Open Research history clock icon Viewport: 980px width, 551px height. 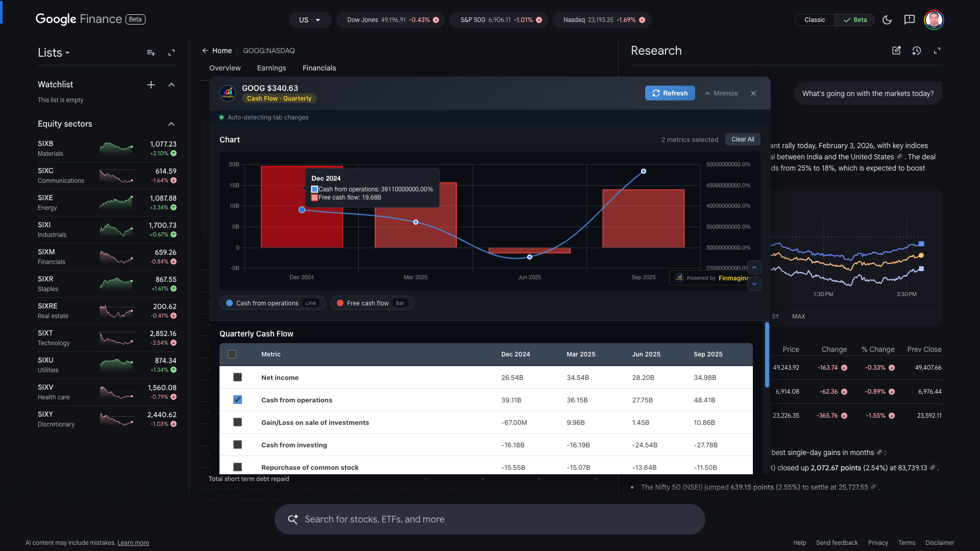(x=917, y=51)
